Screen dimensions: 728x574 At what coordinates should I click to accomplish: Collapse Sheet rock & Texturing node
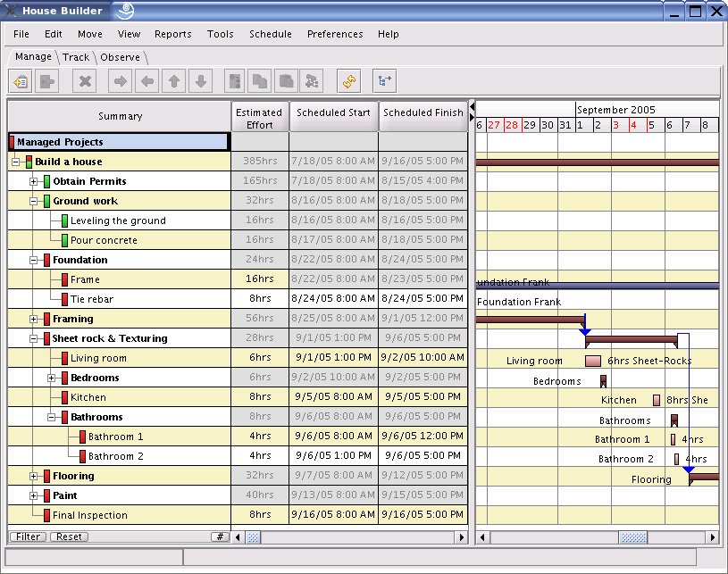pos(33,338)
